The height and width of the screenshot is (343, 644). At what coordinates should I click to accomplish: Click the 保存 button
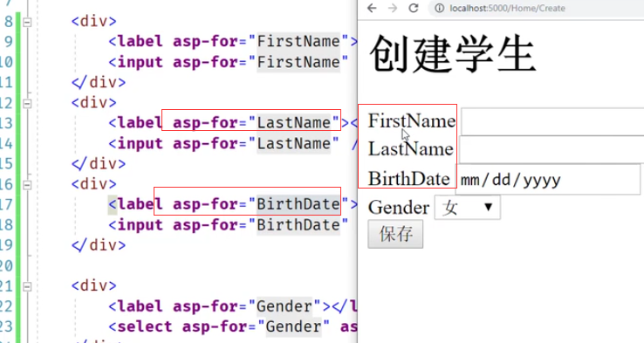[x=395, y=234]
